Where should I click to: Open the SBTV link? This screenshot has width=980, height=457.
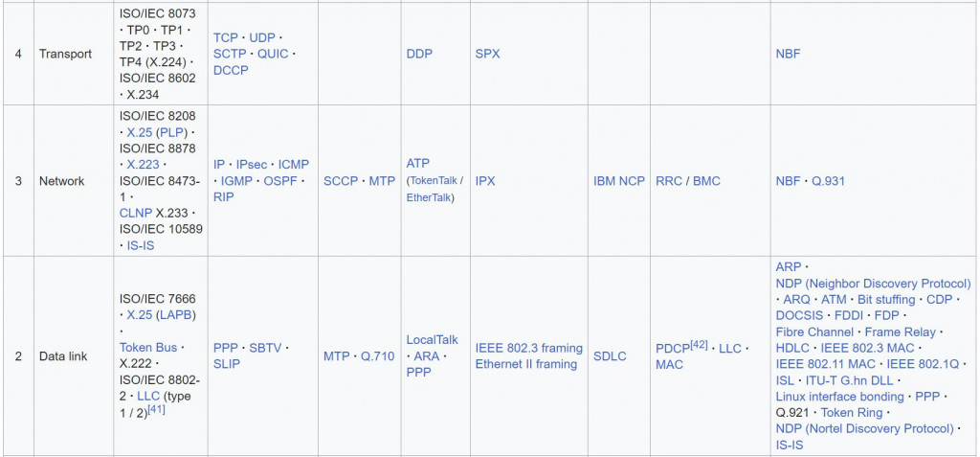point(266,348)
